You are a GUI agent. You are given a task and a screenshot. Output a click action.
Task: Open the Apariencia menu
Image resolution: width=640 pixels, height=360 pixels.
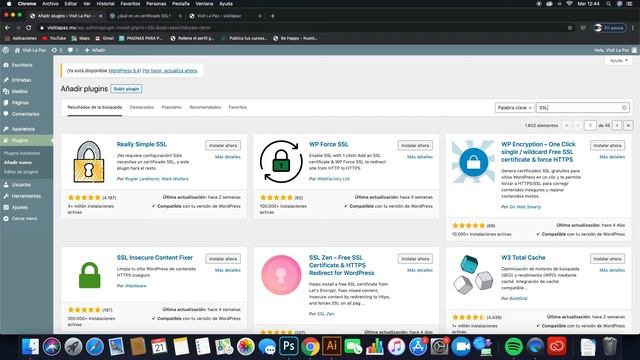click(x=23, y=129)
